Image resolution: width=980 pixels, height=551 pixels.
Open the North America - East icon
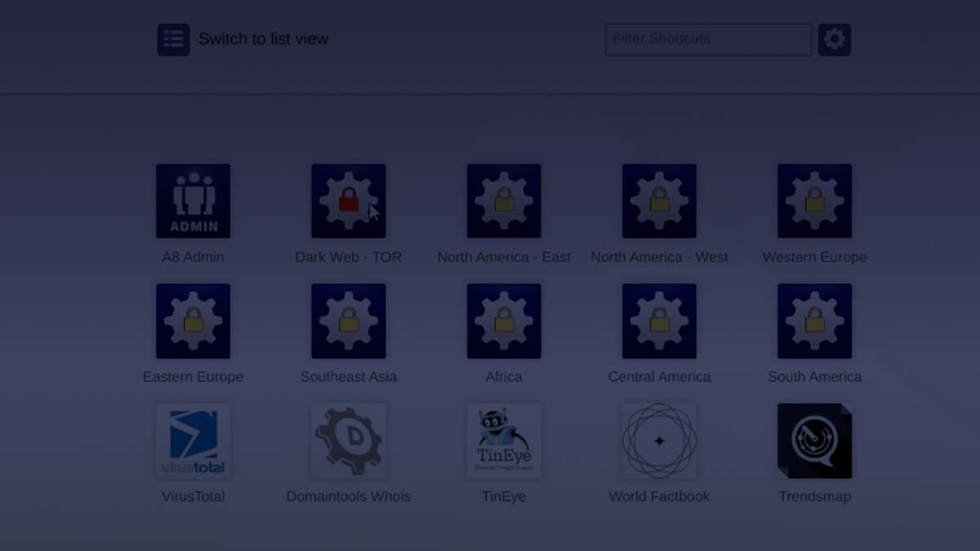(x=504, y=201)
